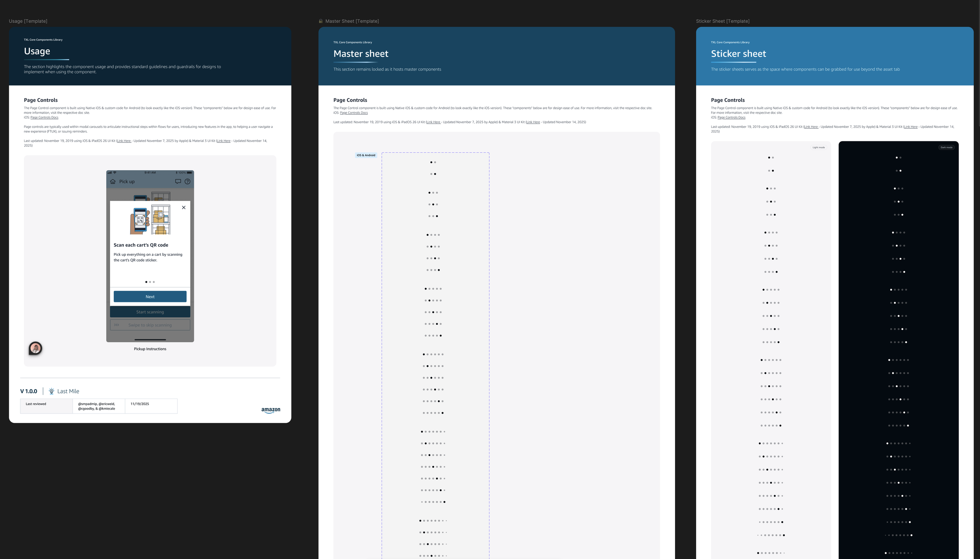980x559 pixels.
Task: Select the Usage [Template] frame label
Action: (28, 21)
